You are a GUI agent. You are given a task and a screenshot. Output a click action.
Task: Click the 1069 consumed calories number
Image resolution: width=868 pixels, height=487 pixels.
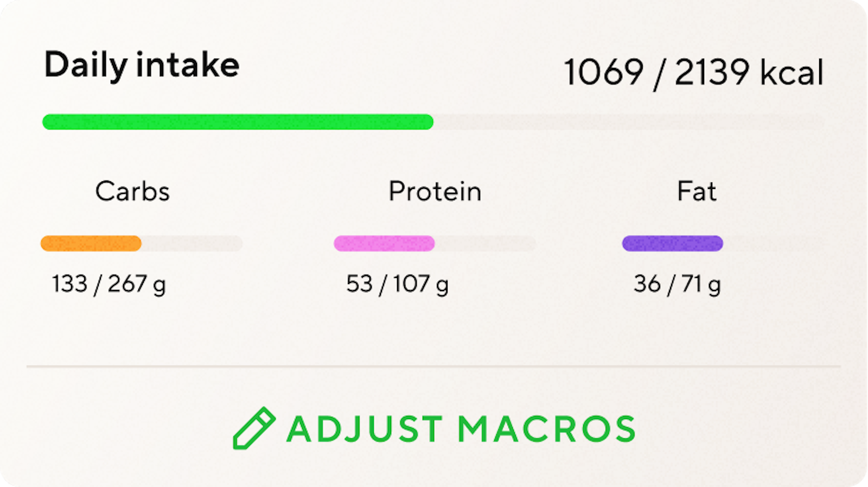pyautogui.click(x=604, y=72)
